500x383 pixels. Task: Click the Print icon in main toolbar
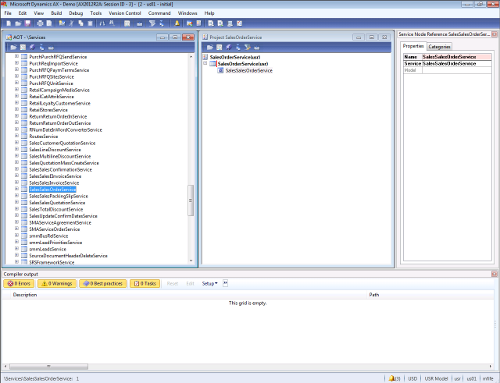[x=40, y=23]
